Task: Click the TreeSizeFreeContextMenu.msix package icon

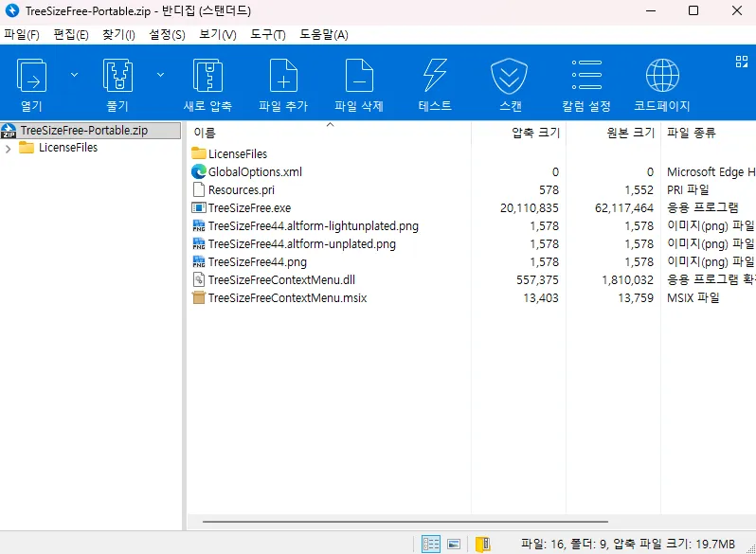Action: 199,297
